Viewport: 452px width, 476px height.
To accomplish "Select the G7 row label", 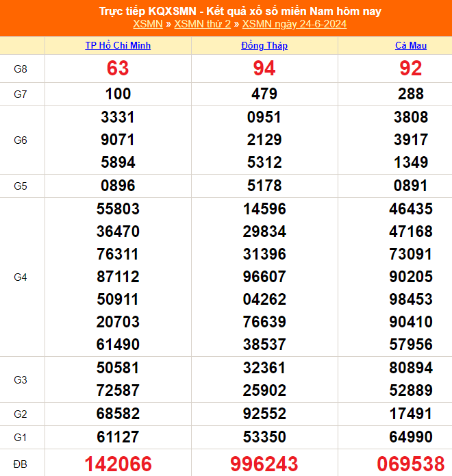I will (x=21, y=94).
